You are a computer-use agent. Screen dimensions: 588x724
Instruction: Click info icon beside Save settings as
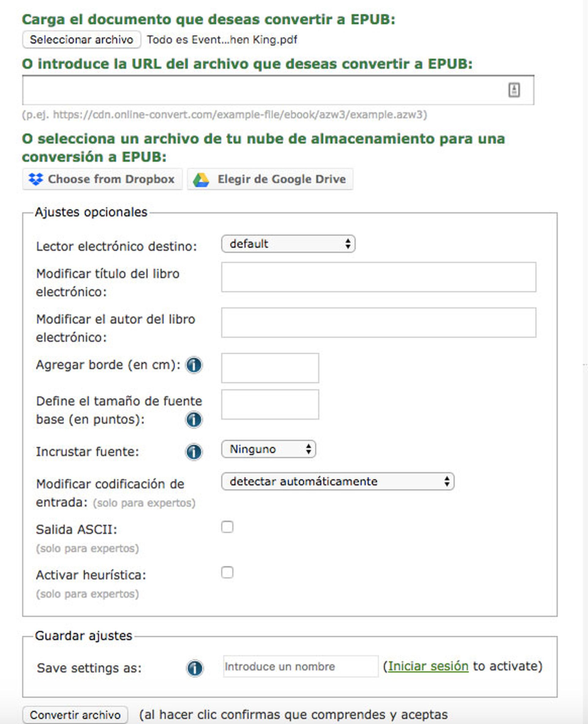[195, 668]
